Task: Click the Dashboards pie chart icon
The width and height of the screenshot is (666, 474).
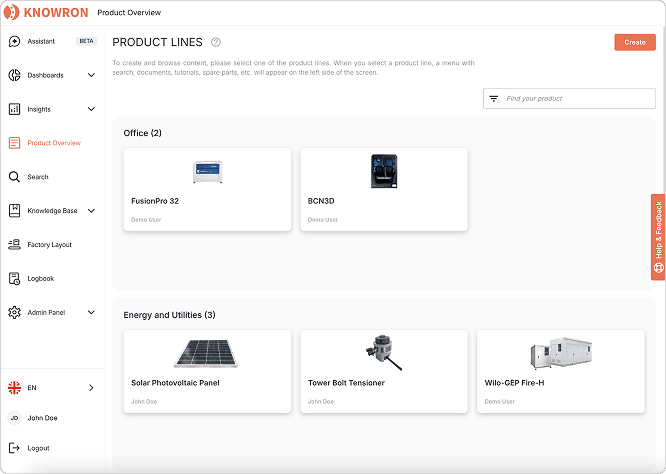Action: pyautogui.click(x=14, y=75)
